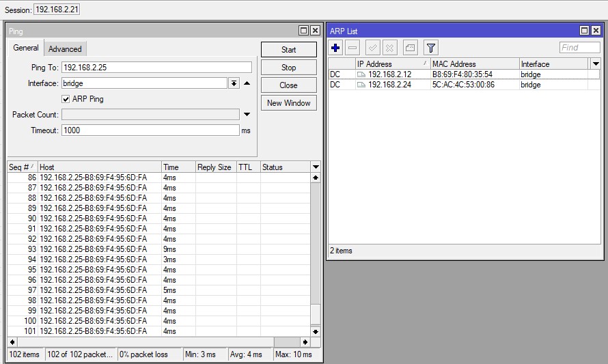Disable ARP entry with the X icon
The image size is (608, 364).
tap(389, 48)
